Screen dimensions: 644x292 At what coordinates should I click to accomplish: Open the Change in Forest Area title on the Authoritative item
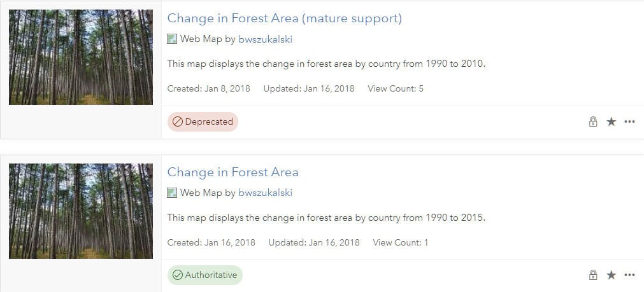click(x=233, y=172)
